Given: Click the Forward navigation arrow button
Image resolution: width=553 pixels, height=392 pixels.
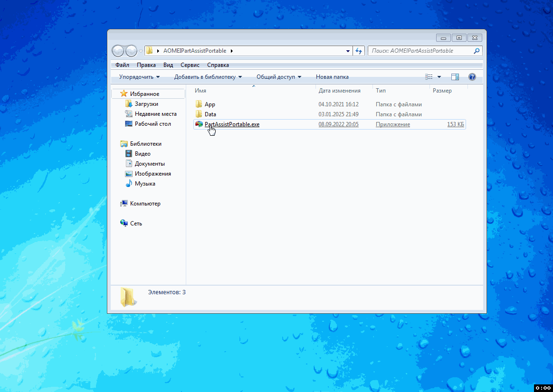Looking at the screenshot, I should (131, 51).
